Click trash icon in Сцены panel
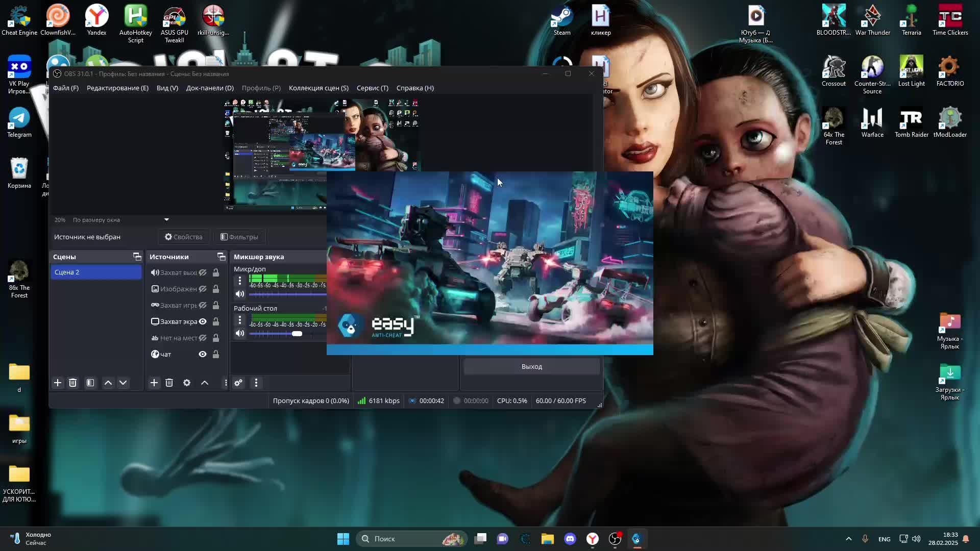This screenshot has width=980, height=551. [x=72, y=383]
